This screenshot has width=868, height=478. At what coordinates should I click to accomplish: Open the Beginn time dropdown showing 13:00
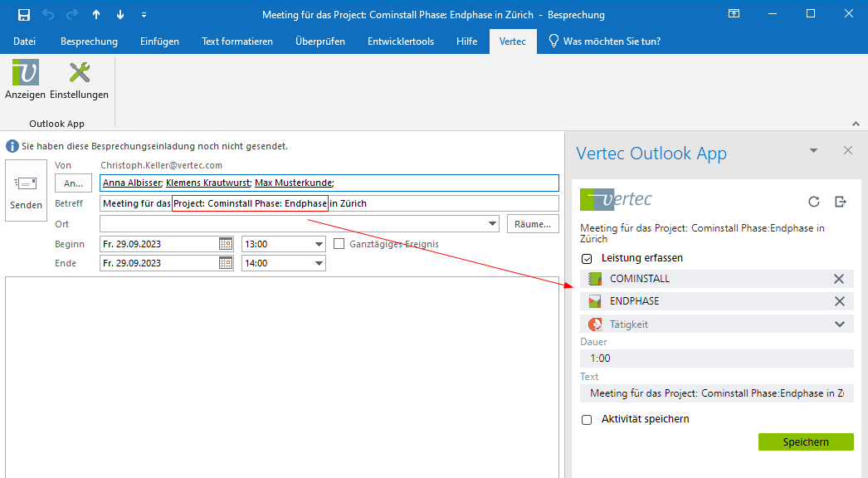(319, 244)
